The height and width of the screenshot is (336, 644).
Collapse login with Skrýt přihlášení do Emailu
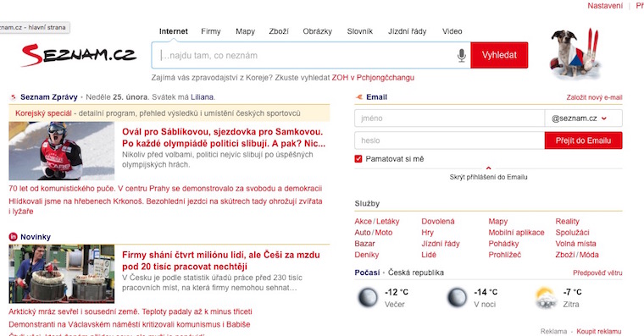pyautogui.click(x=488, y=177)
